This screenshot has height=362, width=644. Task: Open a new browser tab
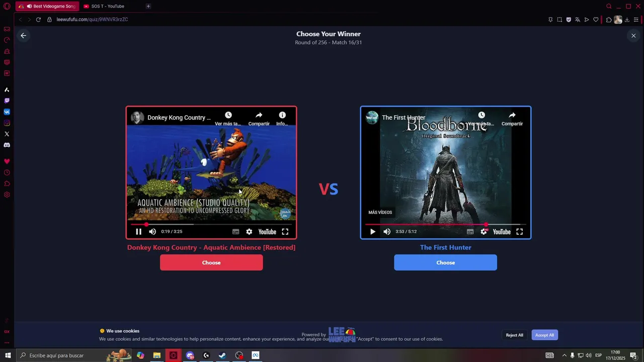click(x=148, y=6)
